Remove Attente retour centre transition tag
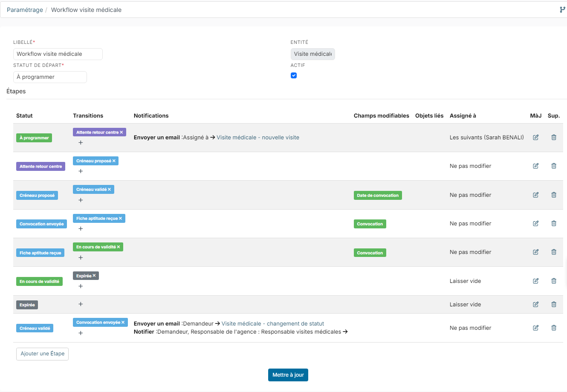567x392 pixels. (x=121, y=133)
